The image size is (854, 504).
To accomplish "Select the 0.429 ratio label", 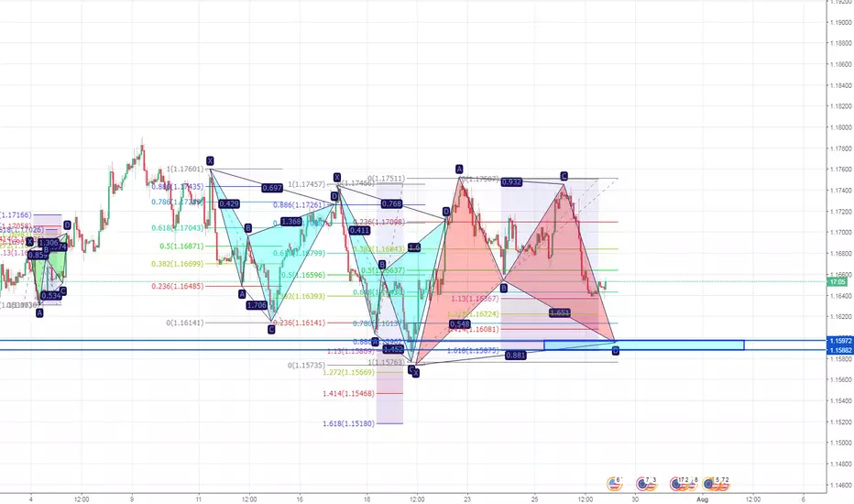I will (229, 203).
